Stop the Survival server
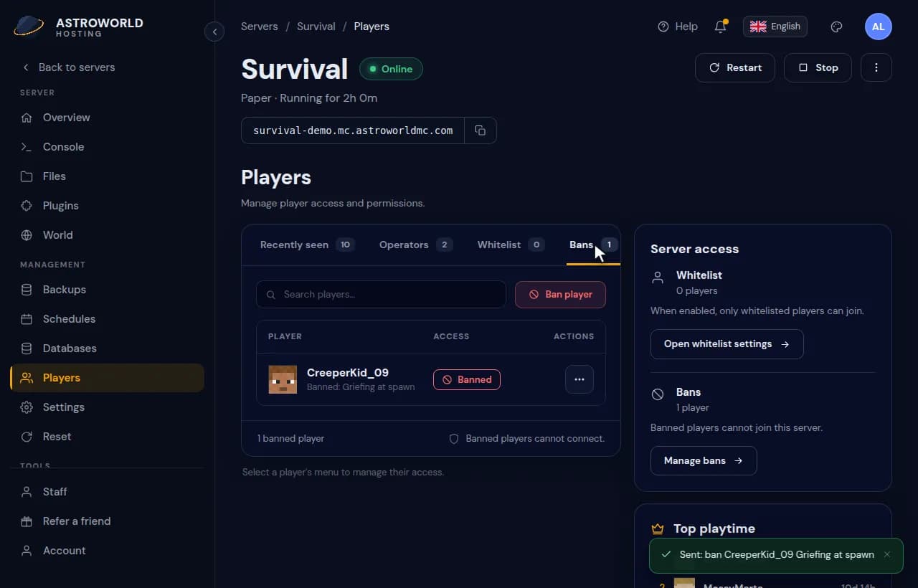This screenshot has height=588, width=918. coord(818,67)
